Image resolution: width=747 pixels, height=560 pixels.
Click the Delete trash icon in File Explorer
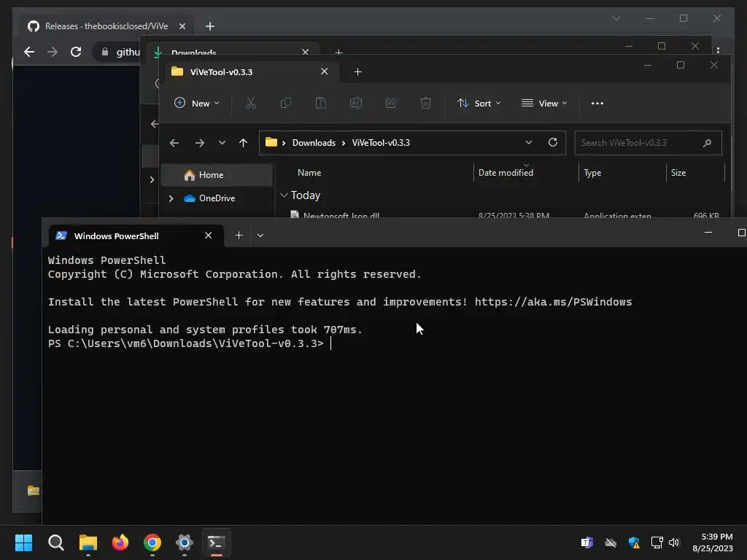(x=426, y=103)
